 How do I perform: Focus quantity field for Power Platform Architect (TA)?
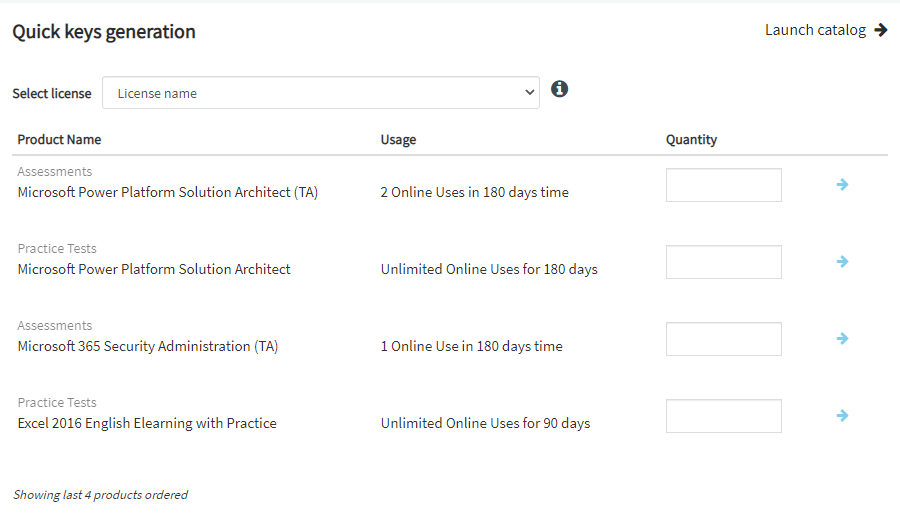(x=723, y=185)
